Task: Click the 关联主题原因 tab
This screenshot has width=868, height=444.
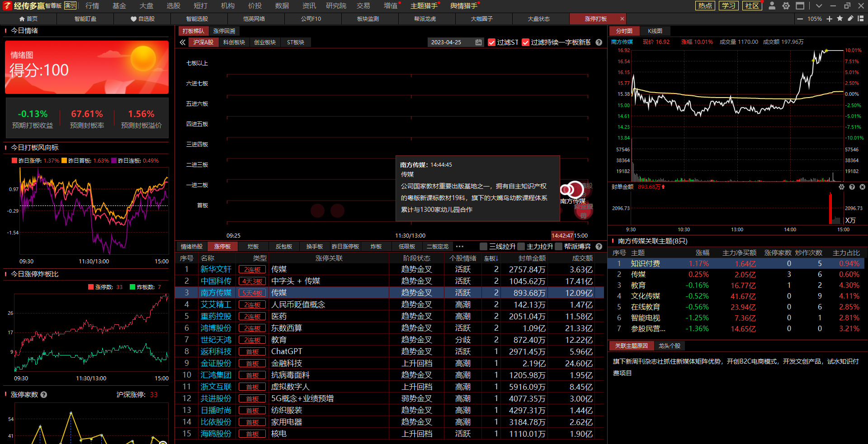Action: [x=632, y=346]
